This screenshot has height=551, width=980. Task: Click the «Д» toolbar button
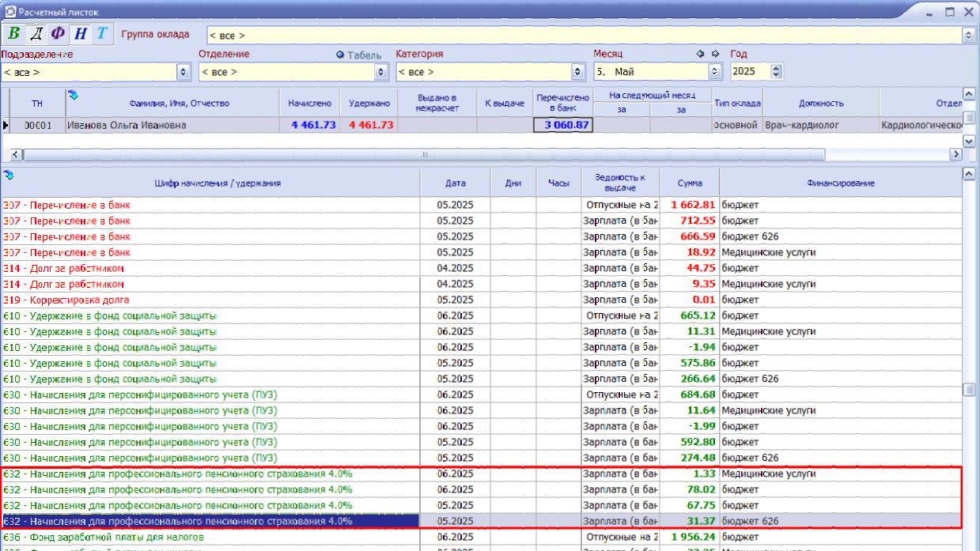coord(36,34)
